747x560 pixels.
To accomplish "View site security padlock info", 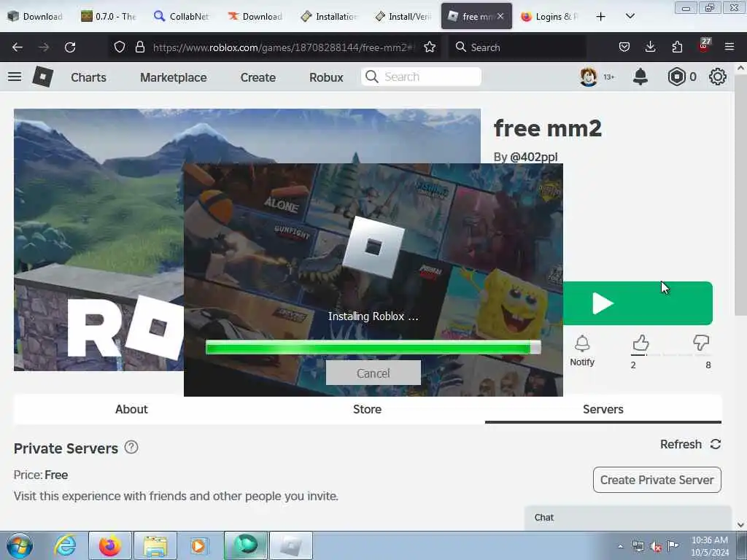I will pyautogui.click(x=139, y=47).
